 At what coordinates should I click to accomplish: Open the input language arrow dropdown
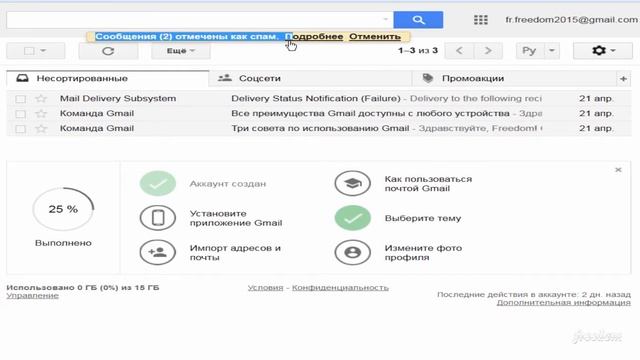552,51
